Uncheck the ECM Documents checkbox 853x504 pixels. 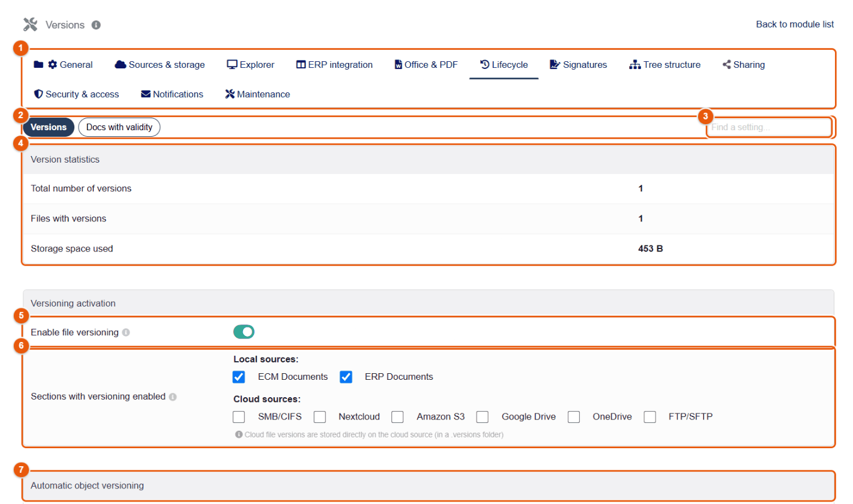point(239,377)
